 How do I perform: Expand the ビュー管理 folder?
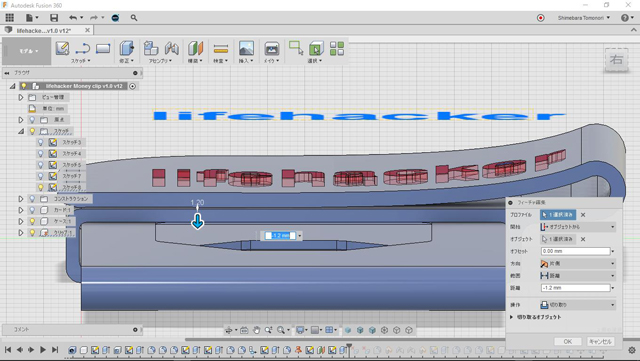20,97
